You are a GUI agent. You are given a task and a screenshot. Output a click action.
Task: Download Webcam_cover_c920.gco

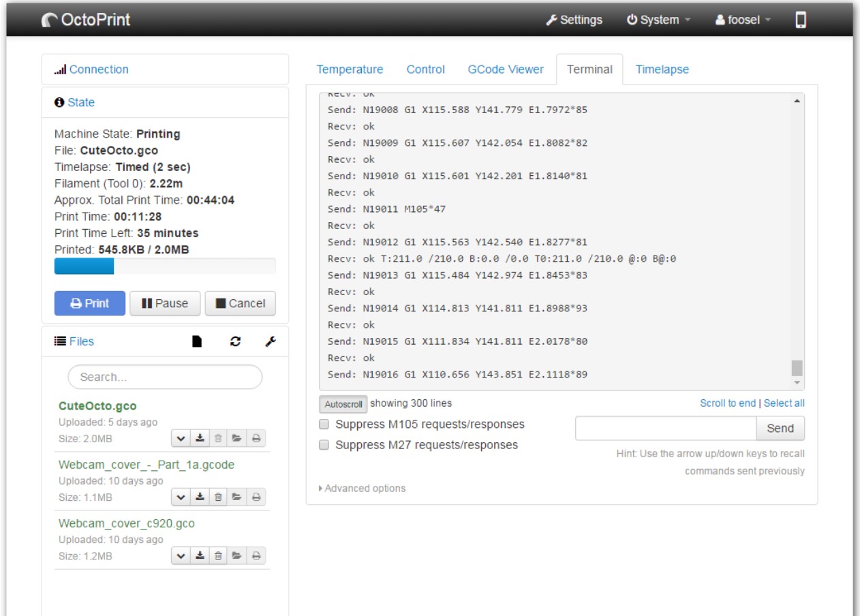click(x=200, y=556)
